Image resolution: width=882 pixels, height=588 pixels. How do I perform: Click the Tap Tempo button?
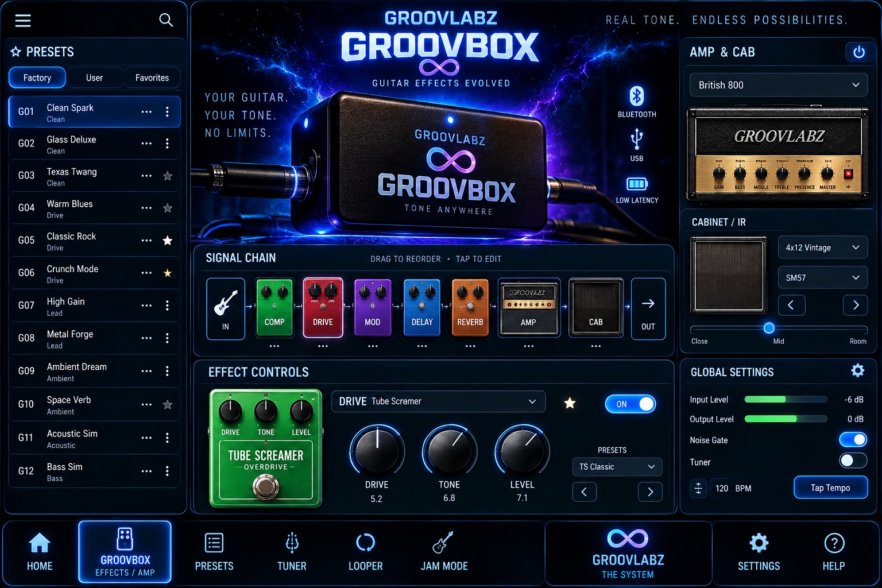coord(830,488)
